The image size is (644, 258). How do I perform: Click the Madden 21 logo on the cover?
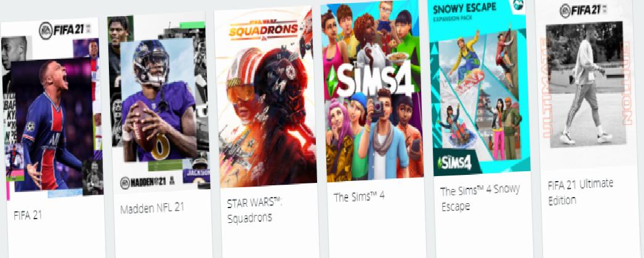[x=147, y=182]
